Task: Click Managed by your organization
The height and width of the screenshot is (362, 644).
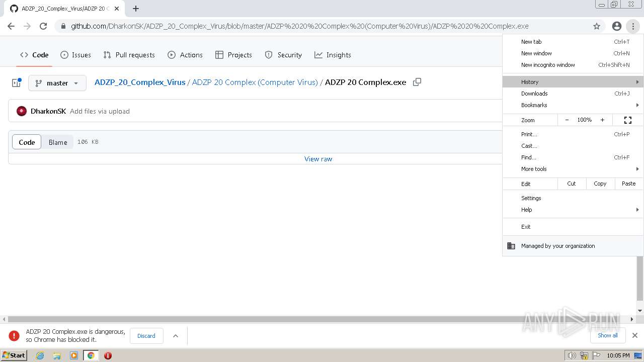Action: (573, 246)
